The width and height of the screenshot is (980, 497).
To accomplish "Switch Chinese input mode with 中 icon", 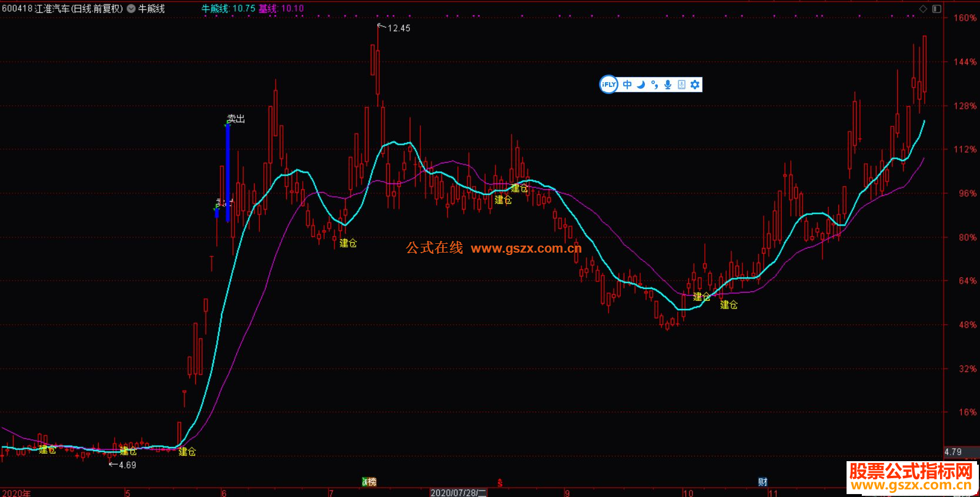I will tap(627, 85).
